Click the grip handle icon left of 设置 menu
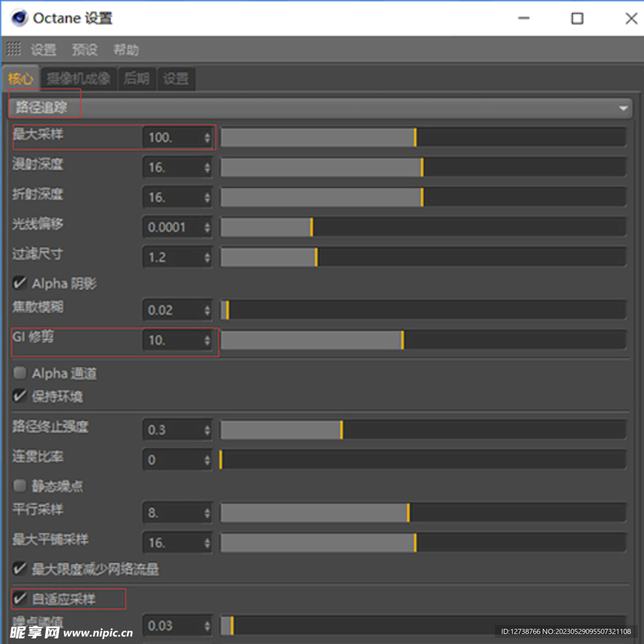Image resolution: width=644 pixels, height=644 pixels. coord(14,49)
